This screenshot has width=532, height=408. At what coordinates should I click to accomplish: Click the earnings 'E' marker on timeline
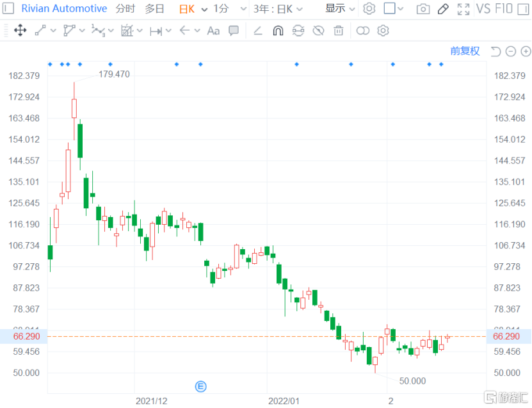(x=200, y=386)
